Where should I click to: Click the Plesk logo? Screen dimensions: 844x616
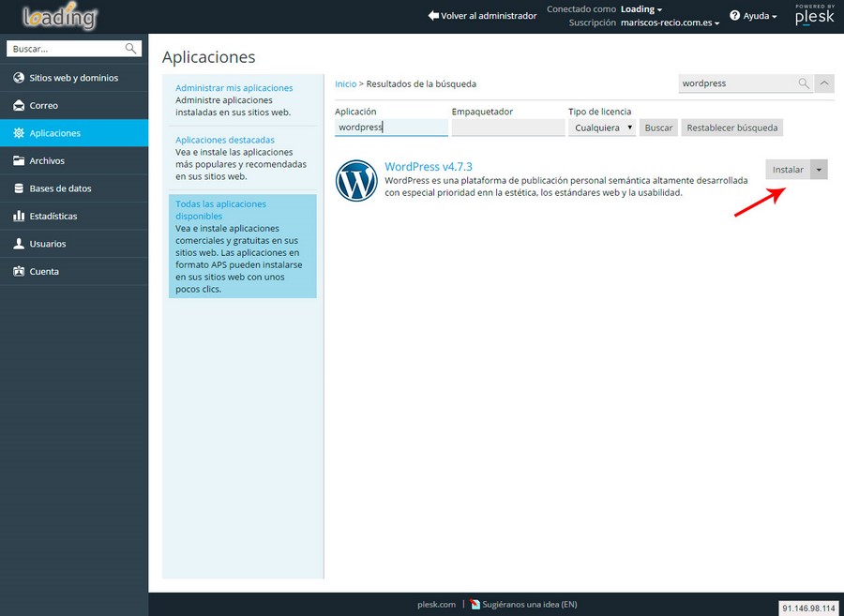point(815,16)
